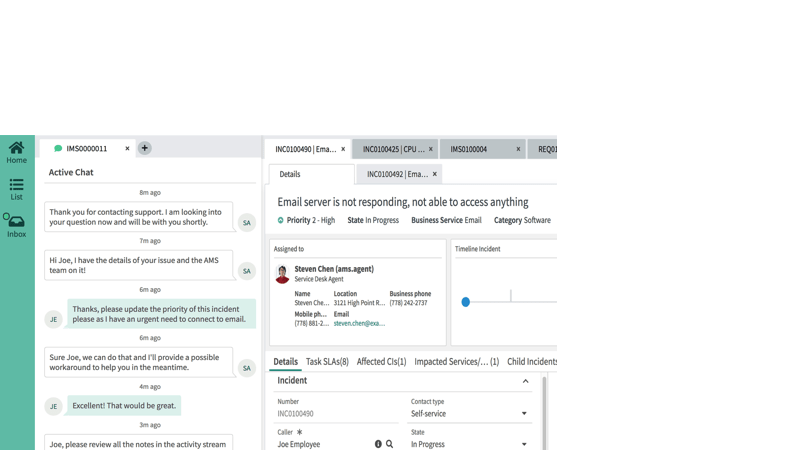Click the Caller info icon
Image resolution: width=800 pixels, height=450 pixels.
[378, 444]
